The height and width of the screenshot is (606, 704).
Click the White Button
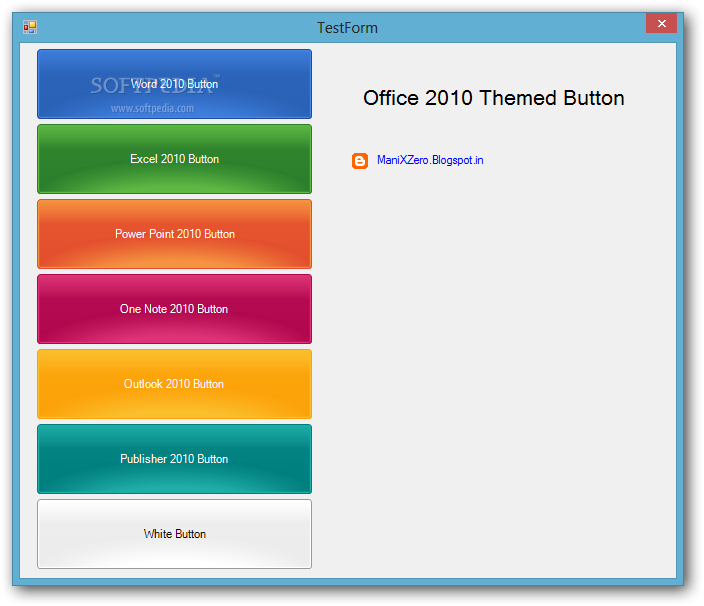174,534
